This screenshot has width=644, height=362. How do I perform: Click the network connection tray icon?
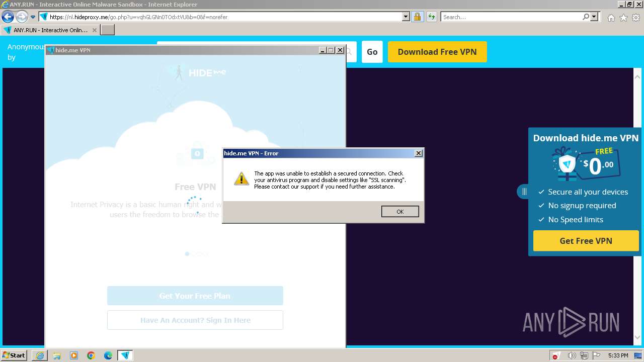(585, 355)
